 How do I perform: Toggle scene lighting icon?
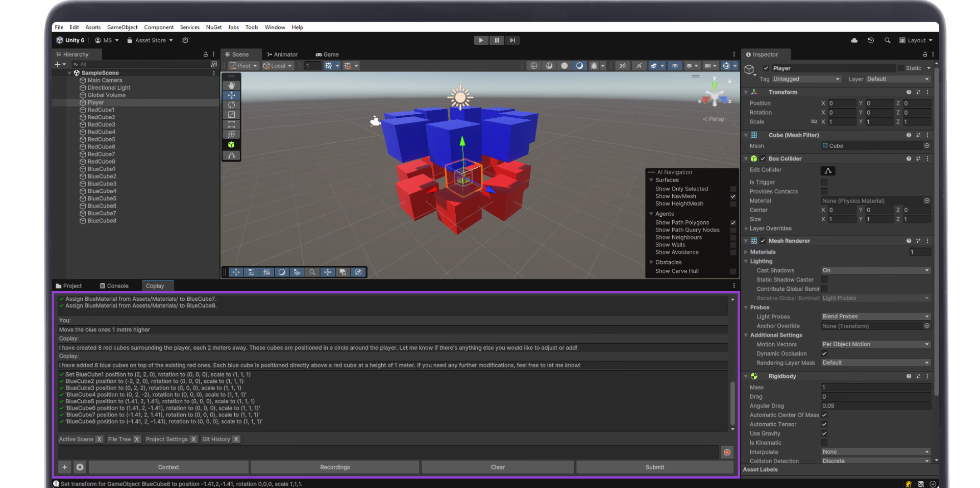(639, 66)
